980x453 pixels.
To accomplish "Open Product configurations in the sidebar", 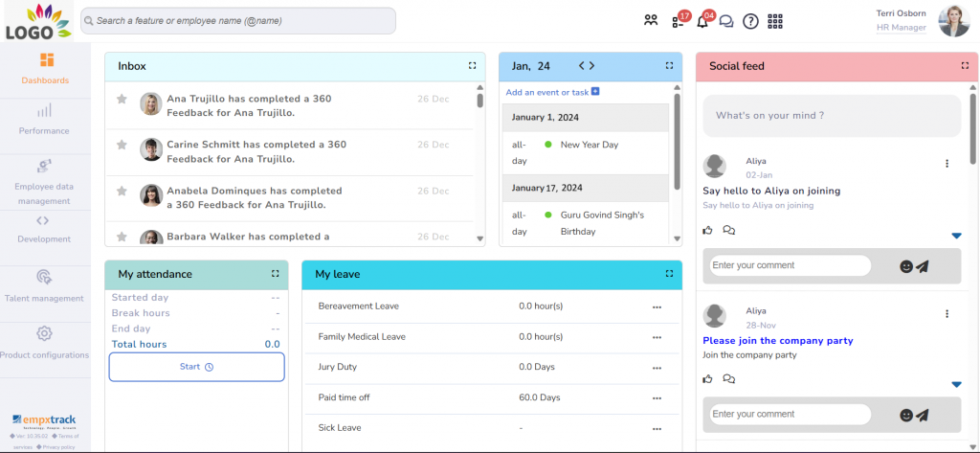I will (x=44, y=343).
